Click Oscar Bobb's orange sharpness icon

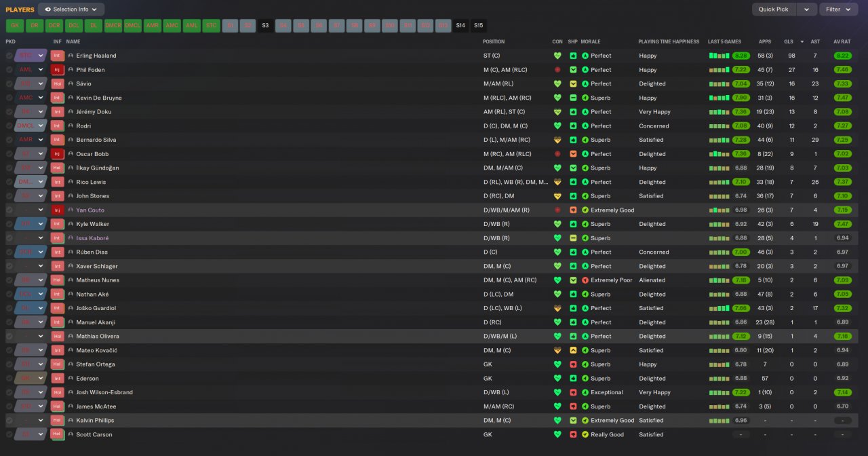(573, 154)
